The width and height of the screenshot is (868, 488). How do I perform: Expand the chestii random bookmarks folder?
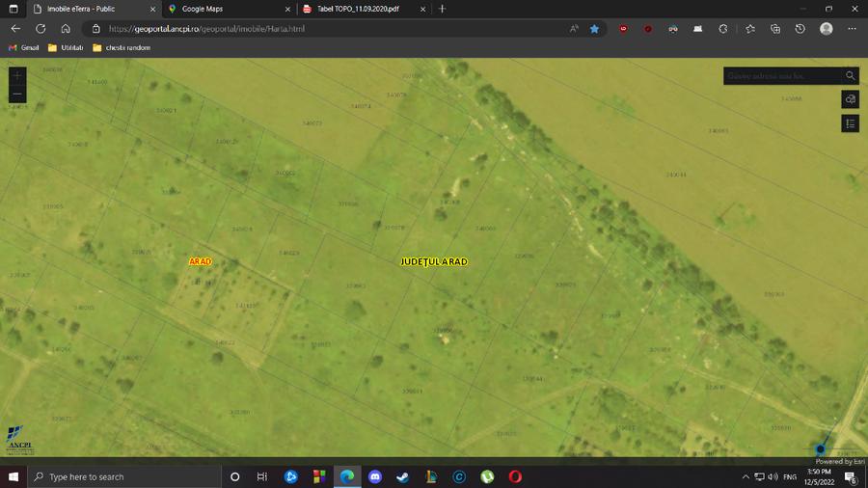pos(122,47)
